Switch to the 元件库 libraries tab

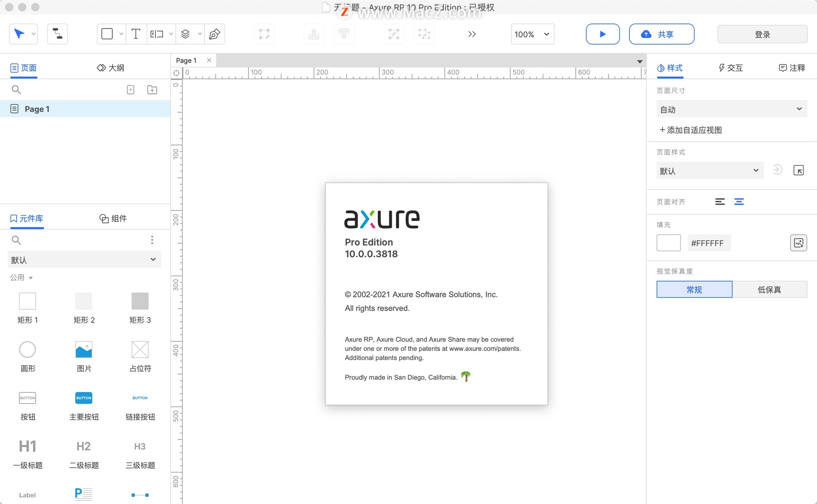(27, 218)
